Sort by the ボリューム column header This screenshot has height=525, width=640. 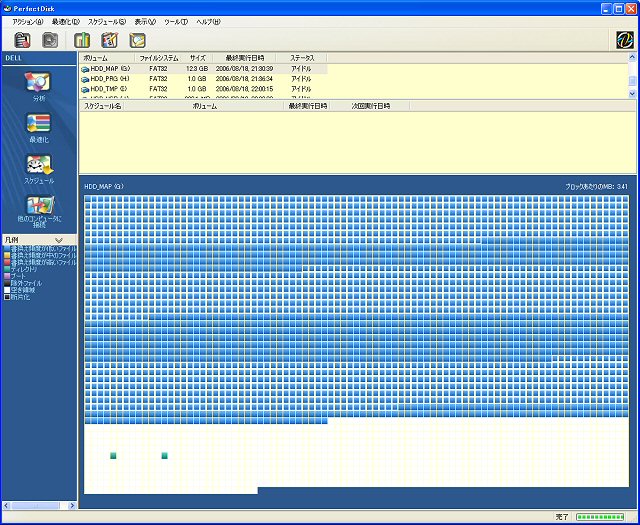(x=107, y=58)
